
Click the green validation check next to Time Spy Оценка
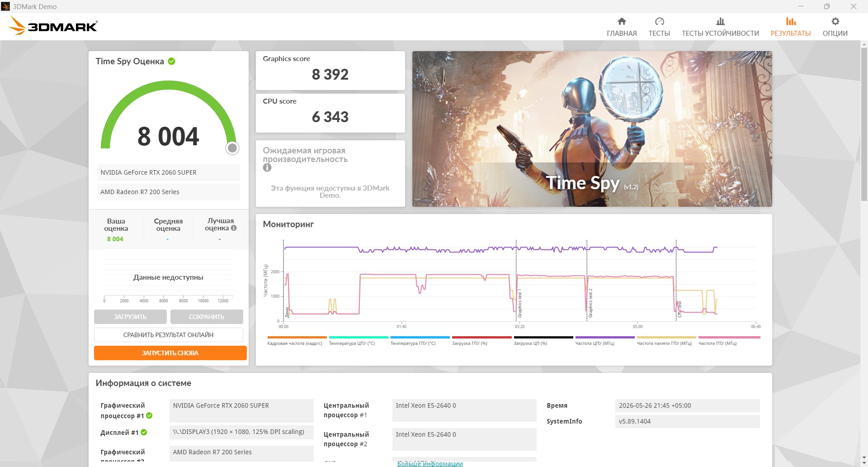(x=172, y=61)
